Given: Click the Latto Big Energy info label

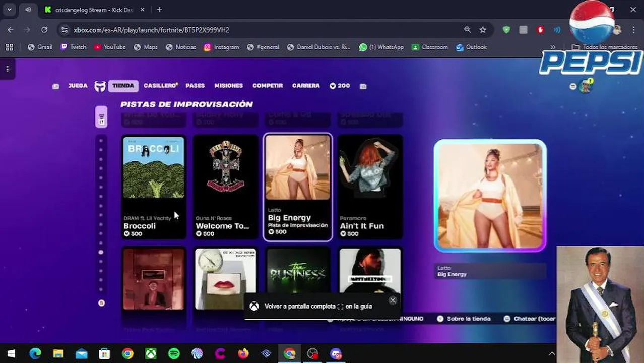Looking at the screenshot, I should (x=490, y=271).
